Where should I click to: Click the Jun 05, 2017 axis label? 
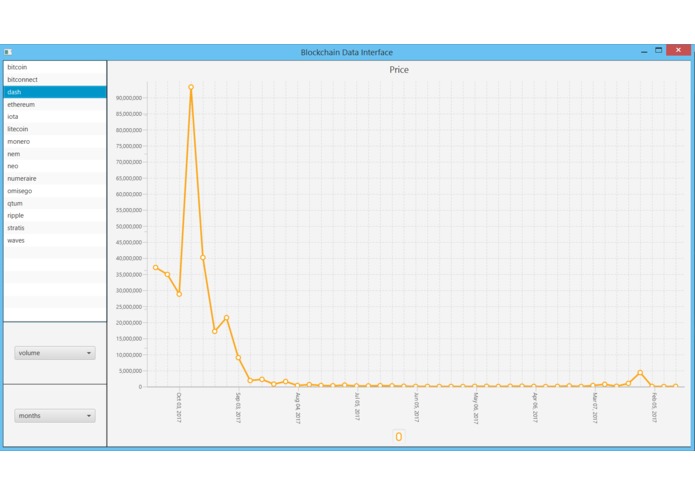(416, 407)
